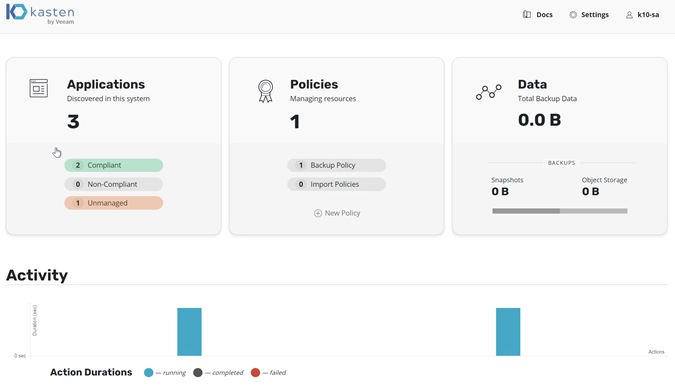Screen dimensions: 675x391
Task: Toggle the completed gray legend dot
Action: (x=198, y=372)
